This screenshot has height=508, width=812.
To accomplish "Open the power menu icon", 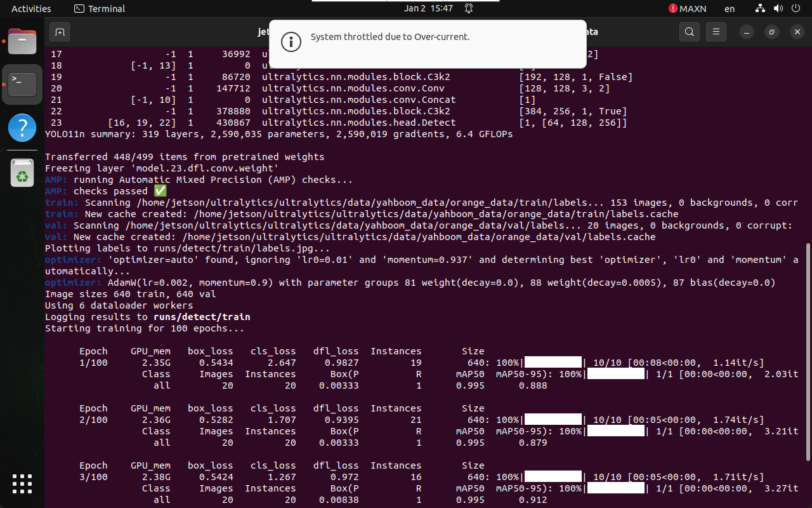I will coord(796,9).
